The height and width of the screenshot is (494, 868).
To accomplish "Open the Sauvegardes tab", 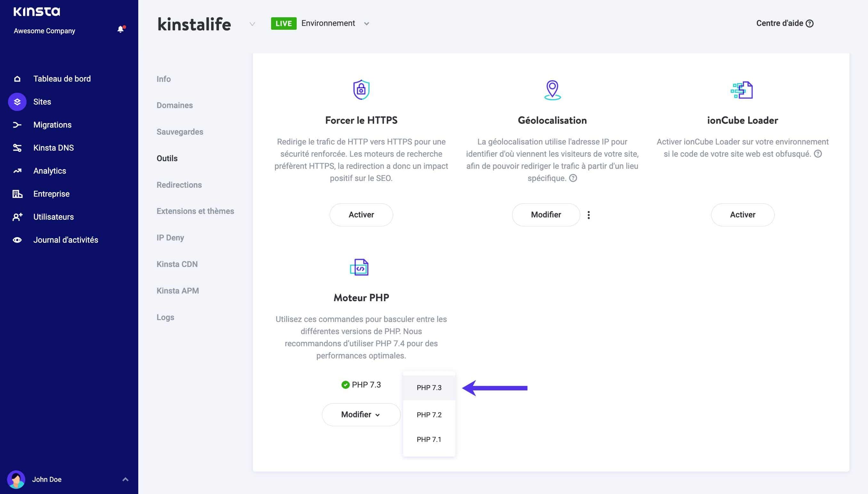I will point(180,132).
